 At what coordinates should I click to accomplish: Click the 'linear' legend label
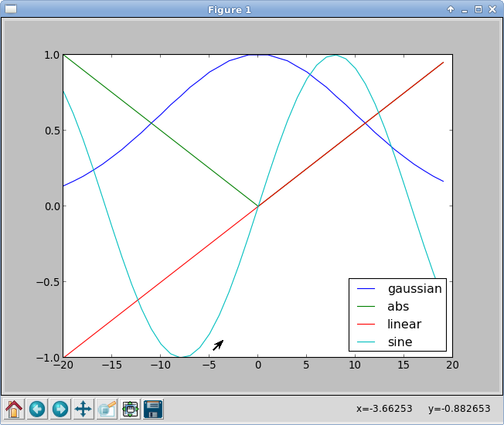click(x=404, y=324)
